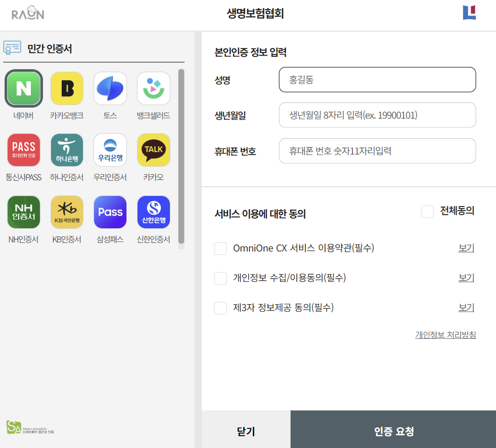This screenshot has width=496, height=448.
Task: Check 제3자 정보제공 동의 checkbox
Action: coord(220,308)
